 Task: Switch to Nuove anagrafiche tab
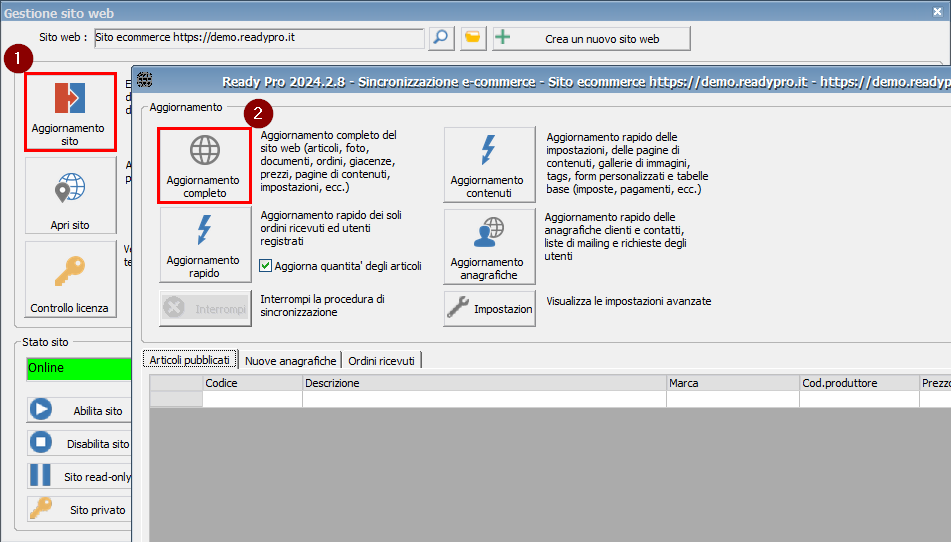tap(291, 361)
